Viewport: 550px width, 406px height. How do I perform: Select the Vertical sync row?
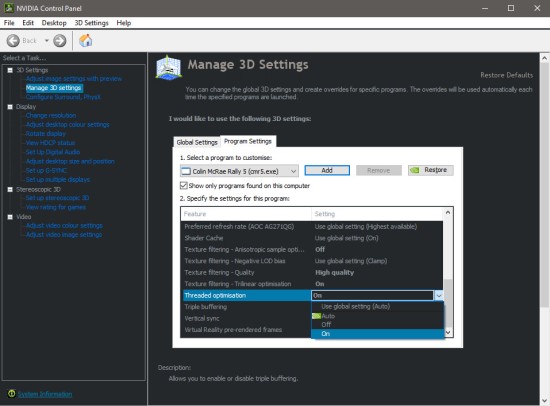pos(246,318)
